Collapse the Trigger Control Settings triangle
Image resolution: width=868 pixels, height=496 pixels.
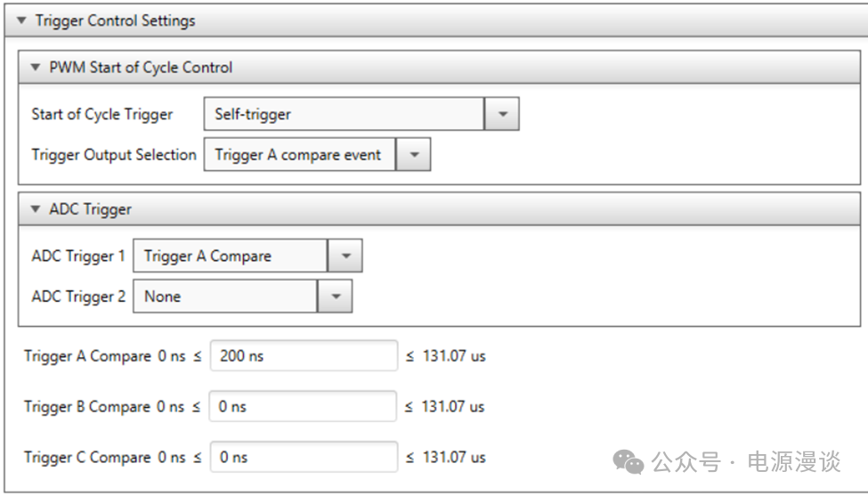pos(22,20)
